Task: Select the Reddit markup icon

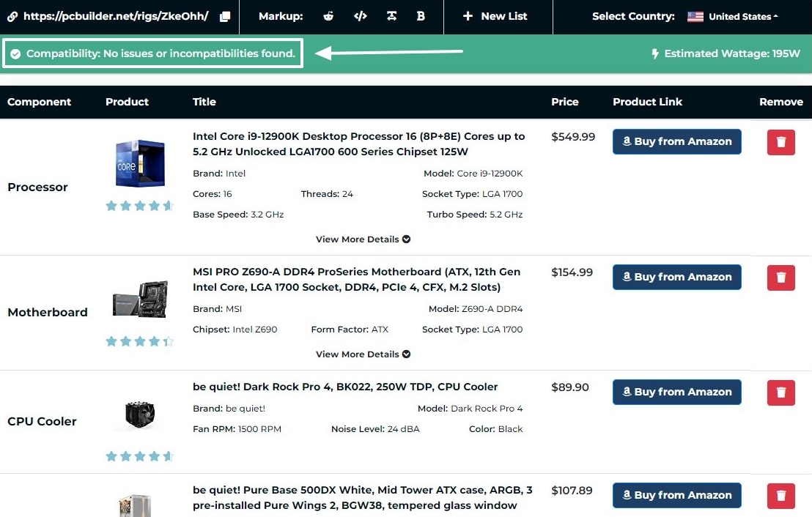Action: [x=329, y=16]
